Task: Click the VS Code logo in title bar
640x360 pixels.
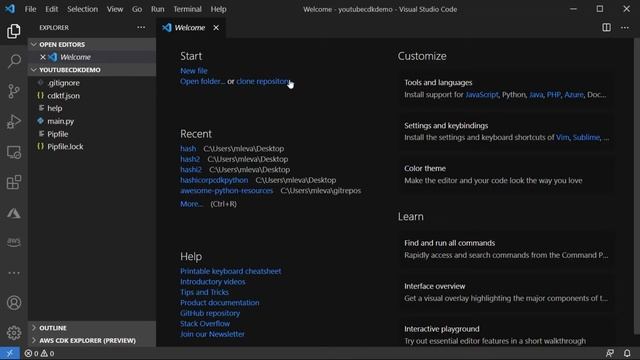Action: tap(10, 9)
